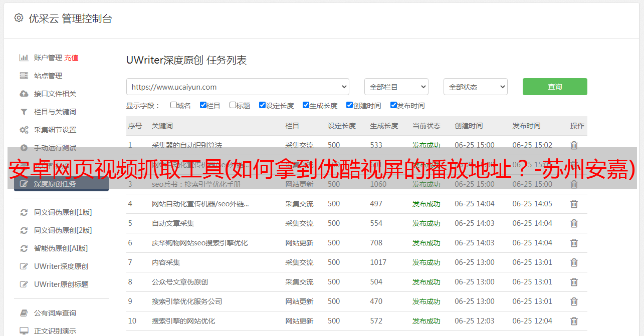Click the filter icon for 栏目与关键词
The image size is (644, 336).
click(x=24, y=112)
